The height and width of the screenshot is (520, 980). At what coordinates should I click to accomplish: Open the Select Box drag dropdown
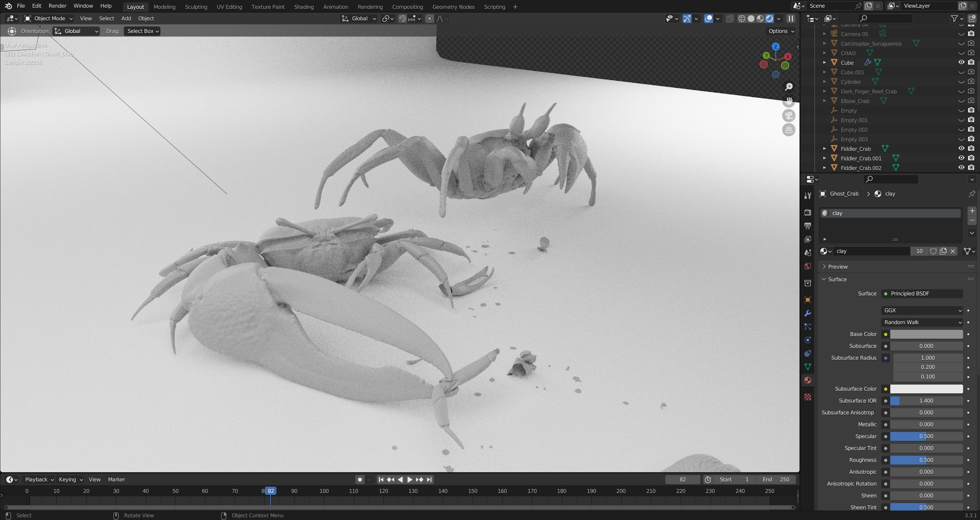142,31
